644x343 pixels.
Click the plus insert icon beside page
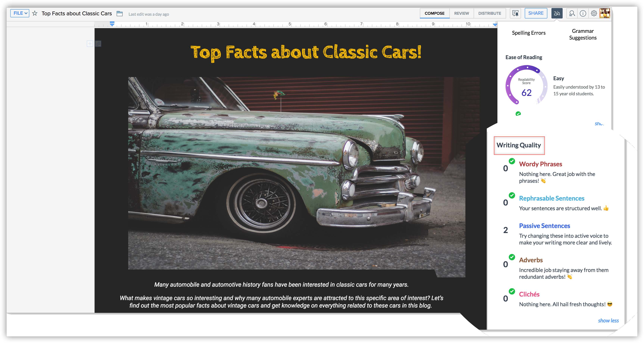pyautogui.click(x=90, y=44)
